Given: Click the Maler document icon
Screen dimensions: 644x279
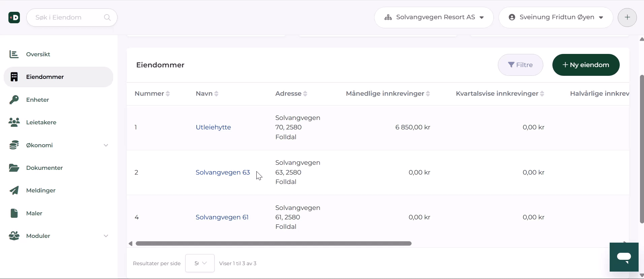Looking at the screenshot, I should pyautogui.click(x=14, y=213).
